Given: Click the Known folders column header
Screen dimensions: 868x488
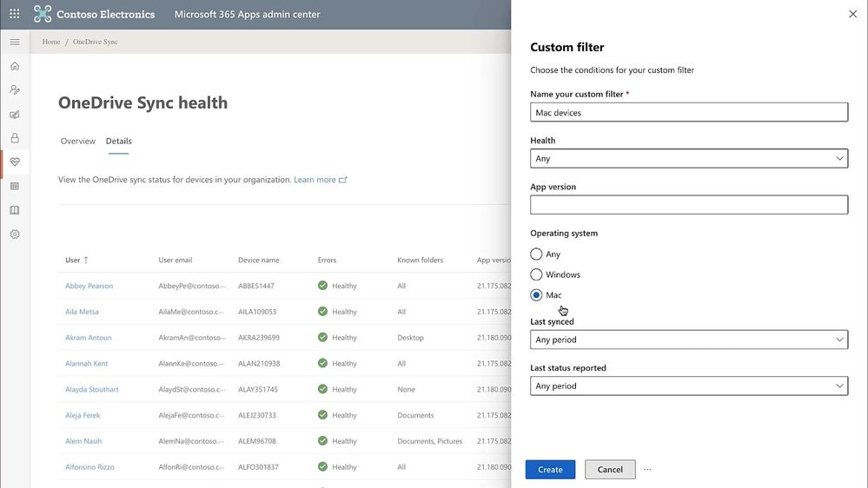Looking at the screenshot, I should click(421, 260).
